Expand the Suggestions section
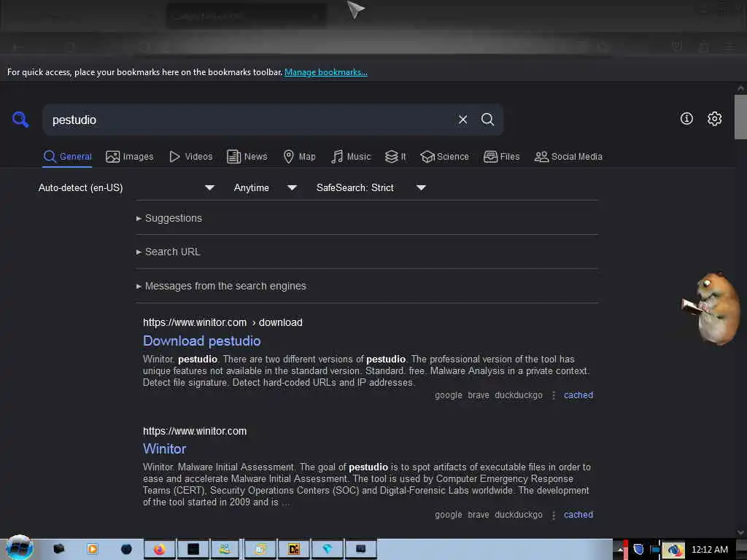Viewport: 747px width, 560px height. [x=169, y=218]
